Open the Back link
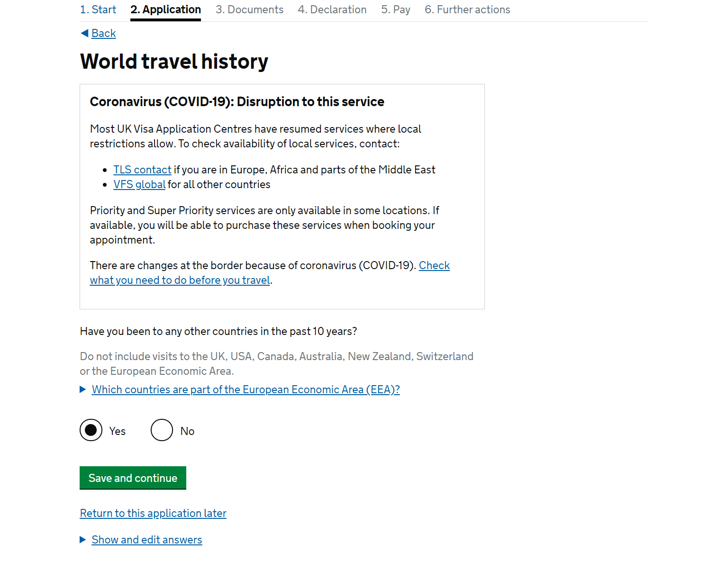728x561 pixels. click(104, 33)
